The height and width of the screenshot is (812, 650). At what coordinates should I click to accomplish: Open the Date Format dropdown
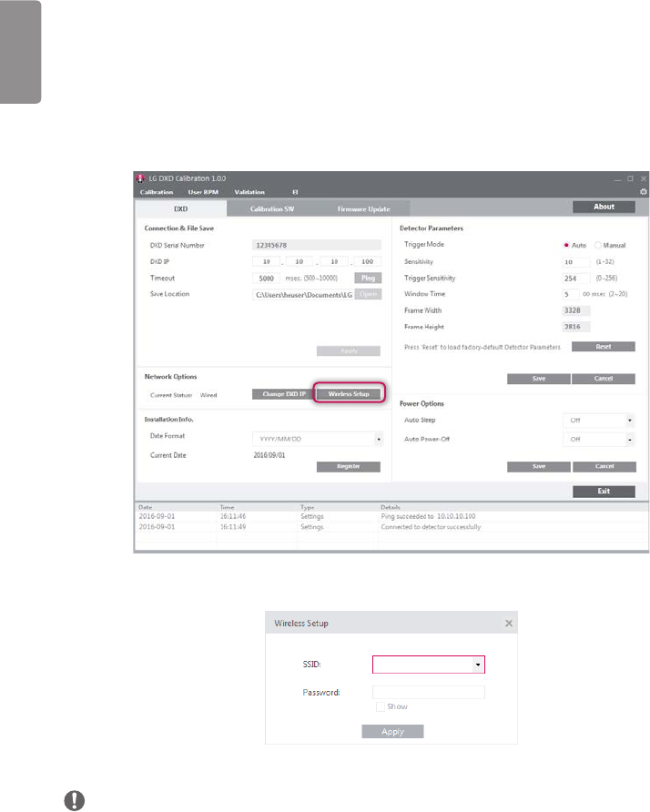click(379, 439)
